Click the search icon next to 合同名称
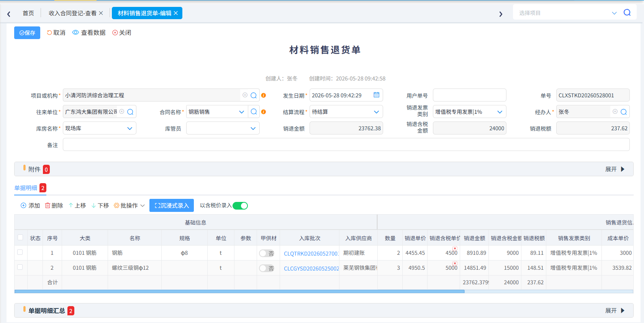 point(254,111)
